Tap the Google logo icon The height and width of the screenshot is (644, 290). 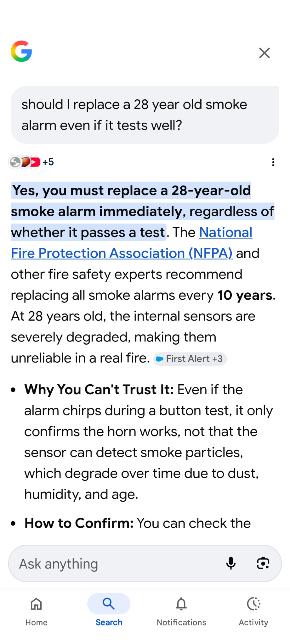click(x=21, y=52)
